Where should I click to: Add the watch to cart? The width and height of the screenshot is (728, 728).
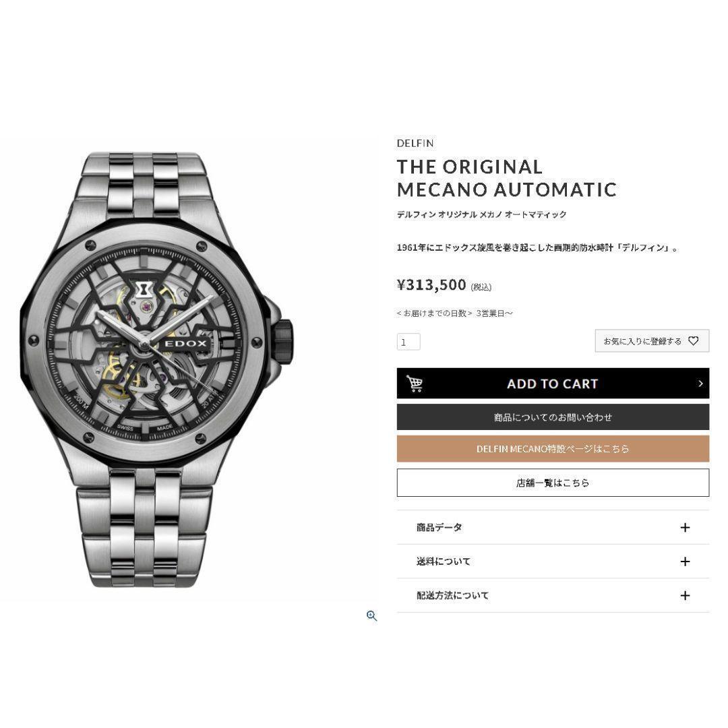coord(553,384)
